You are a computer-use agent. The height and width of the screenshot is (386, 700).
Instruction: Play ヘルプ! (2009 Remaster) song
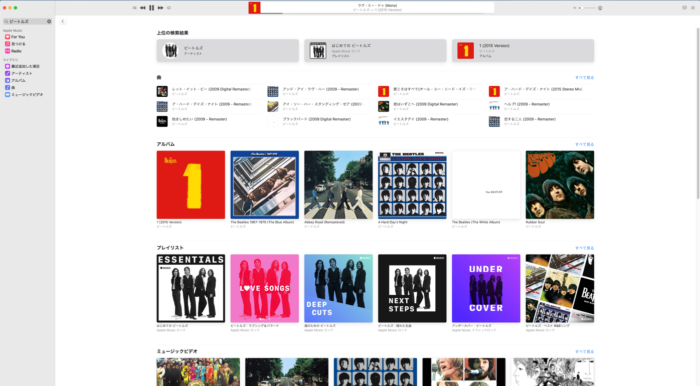pos(541,106)
